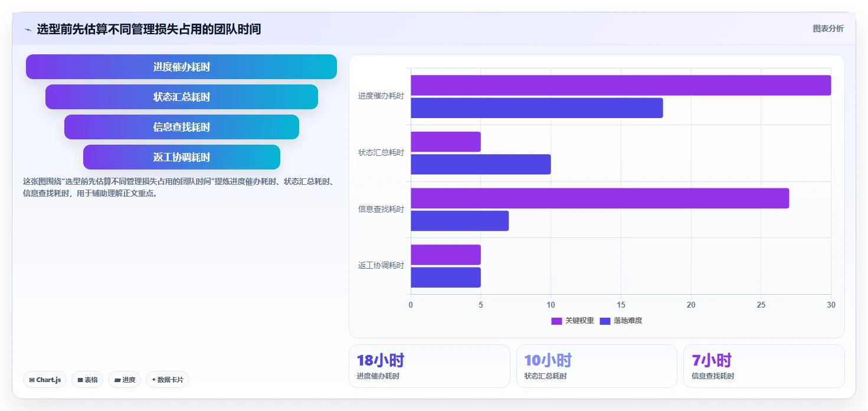Click the 18小时 data card
The height and width of the screenshot is (411, 868).
[430, 366]
